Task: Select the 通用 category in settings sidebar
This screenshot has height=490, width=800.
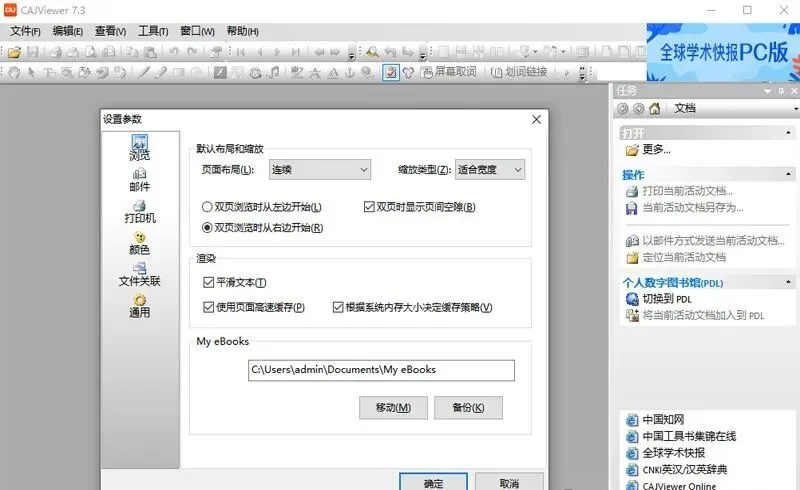Action: point(140,306)
